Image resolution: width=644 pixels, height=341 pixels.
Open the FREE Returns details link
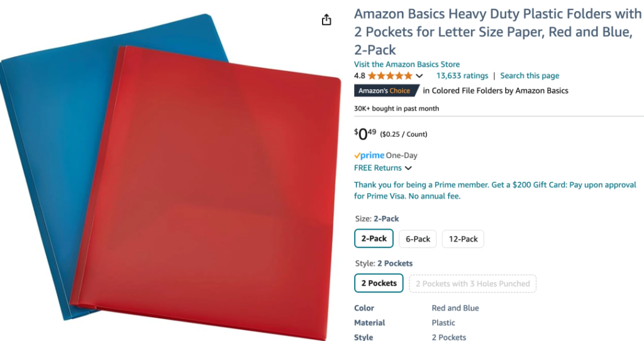click(378, 167)
